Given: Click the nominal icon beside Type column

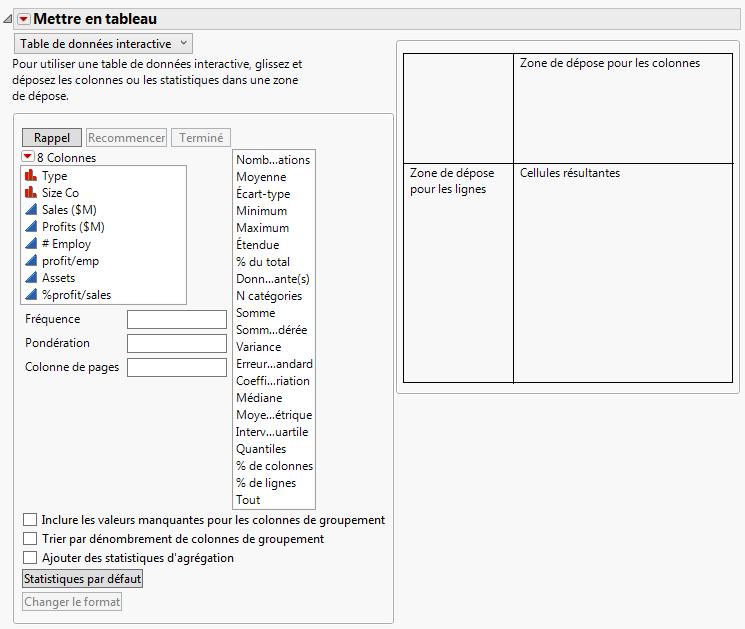Looking at the screenshot, I should [x=30, y=176].
